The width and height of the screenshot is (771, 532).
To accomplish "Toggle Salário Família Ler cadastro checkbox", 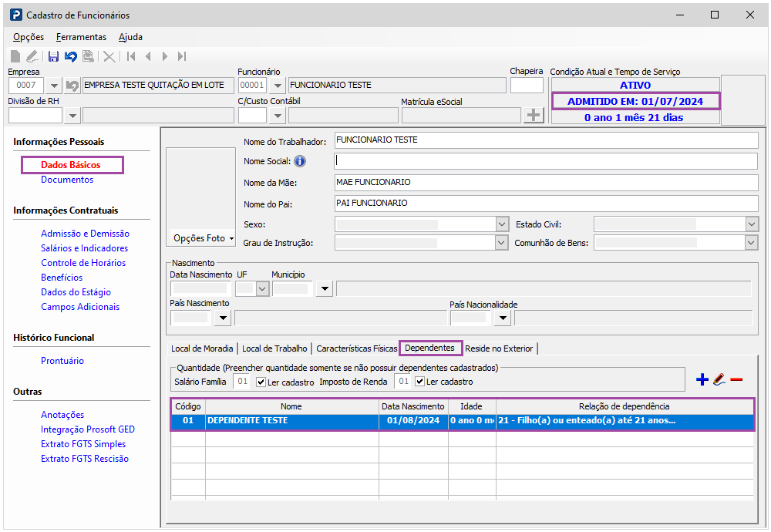I will 261,382.
